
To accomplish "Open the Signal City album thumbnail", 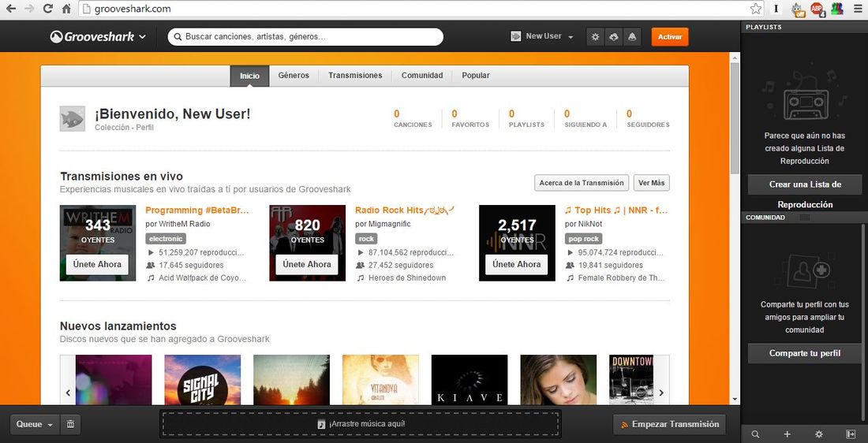I will pyautogui.click(x=203, y=380).
